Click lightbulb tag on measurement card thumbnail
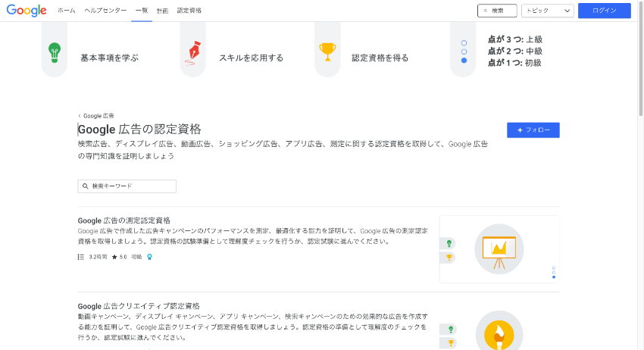This screenshot has width=644, height=350. click(449, 244)
